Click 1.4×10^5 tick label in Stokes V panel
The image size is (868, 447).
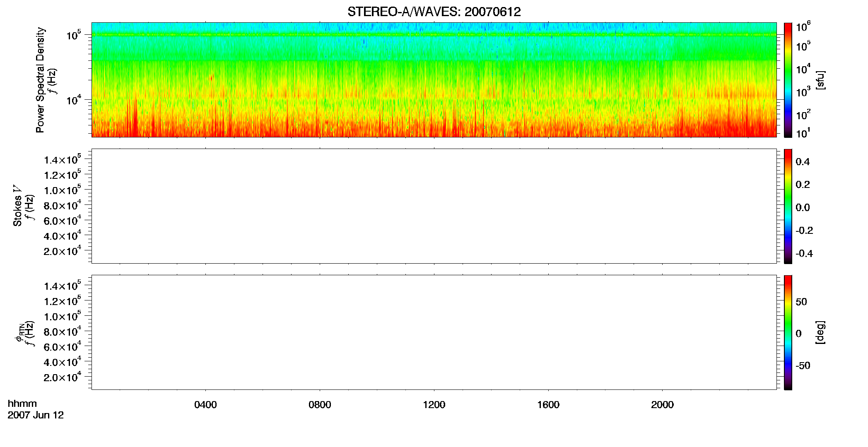63,159
